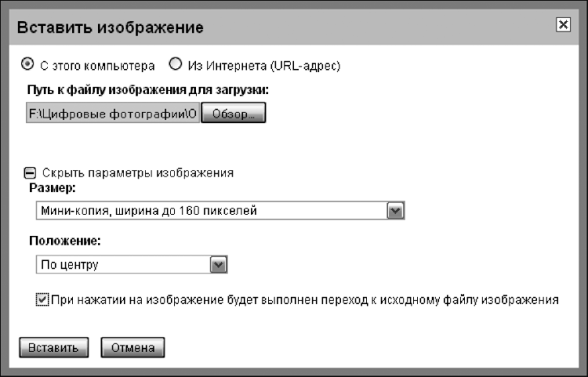This screenshot has width=588, height=377.
Task: Collapse image options using the minus icon
Action: [x=31, y=172]
